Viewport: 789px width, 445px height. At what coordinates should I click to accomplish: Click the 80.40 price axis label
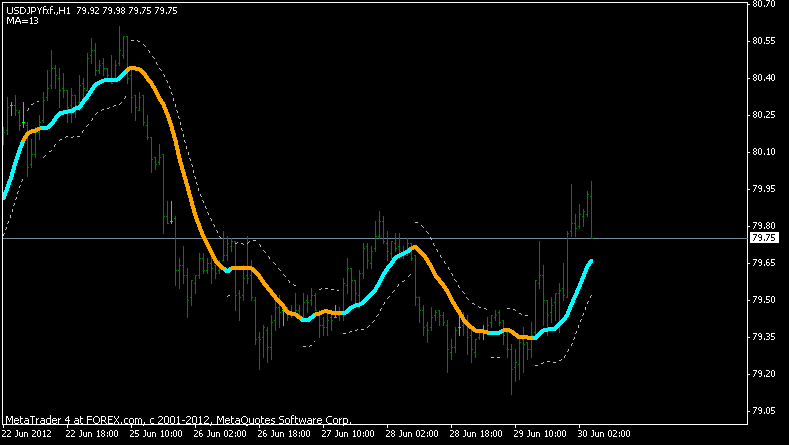[764, 78]
